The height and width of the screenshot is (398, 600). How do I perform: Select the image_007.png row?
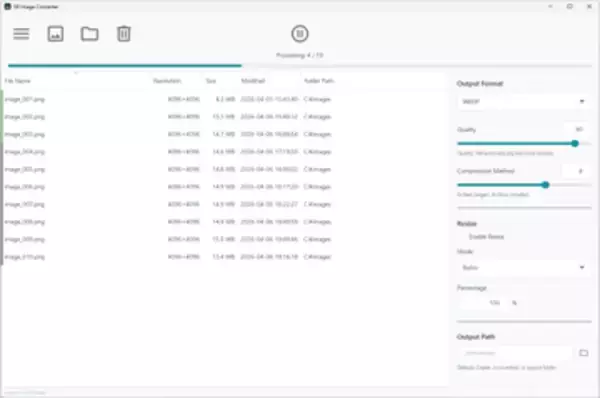(x=225, y=204)
